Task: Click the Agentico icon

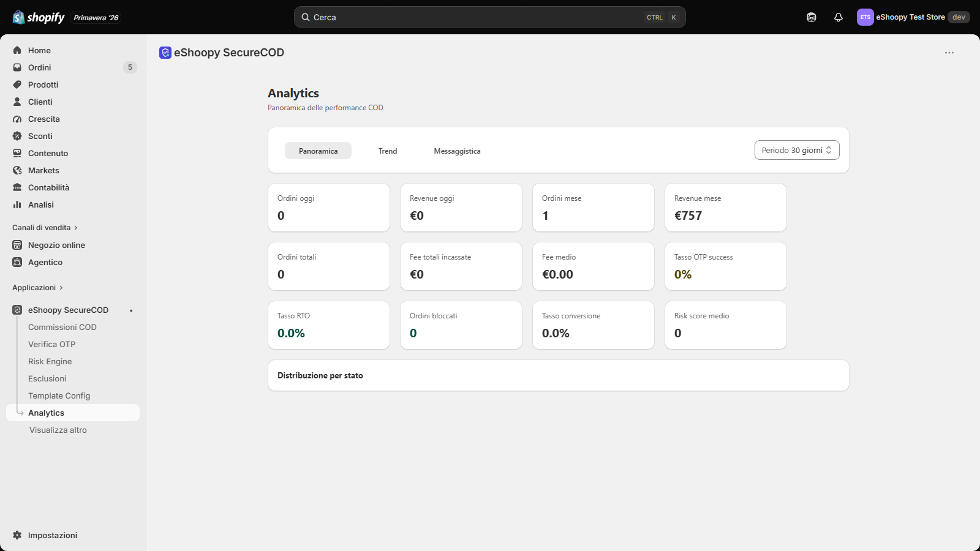Action: pyautogui.click(x=17, y=262)
